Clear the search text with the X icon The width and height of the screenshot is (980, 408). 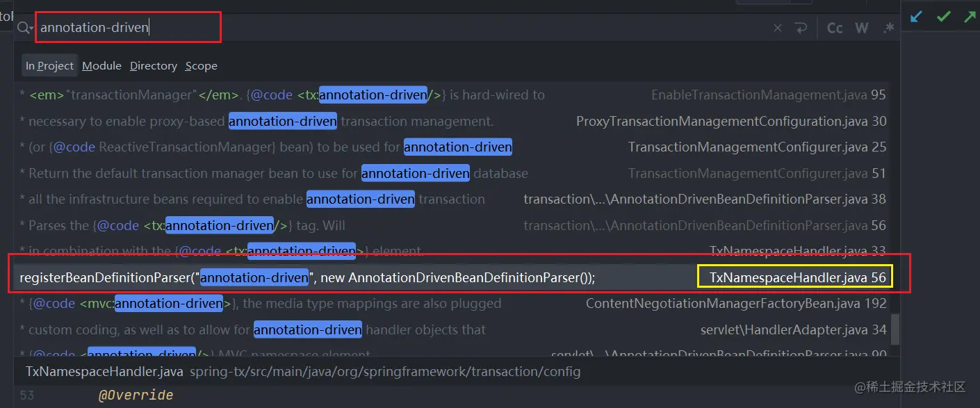click(x=778, y=28)
